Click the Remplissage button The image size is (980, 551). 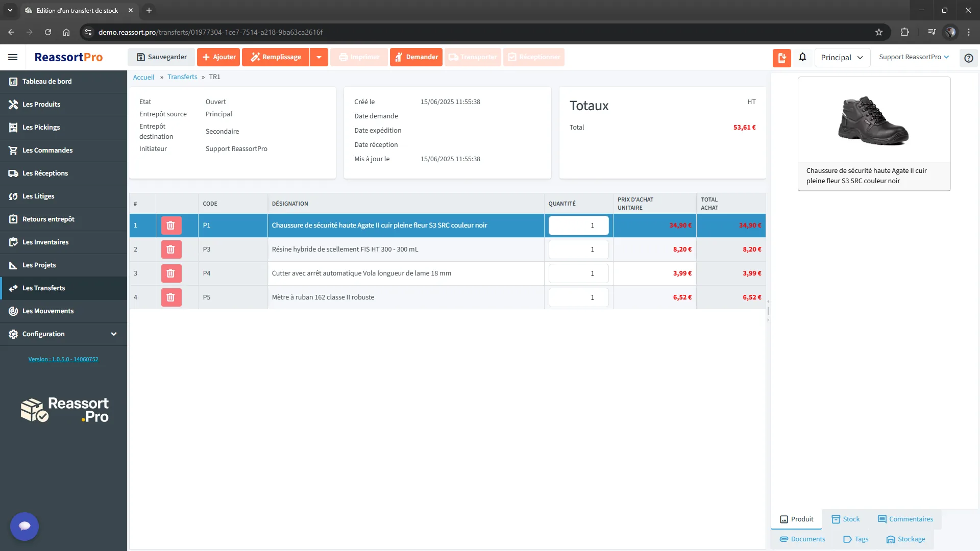[276, 57]
